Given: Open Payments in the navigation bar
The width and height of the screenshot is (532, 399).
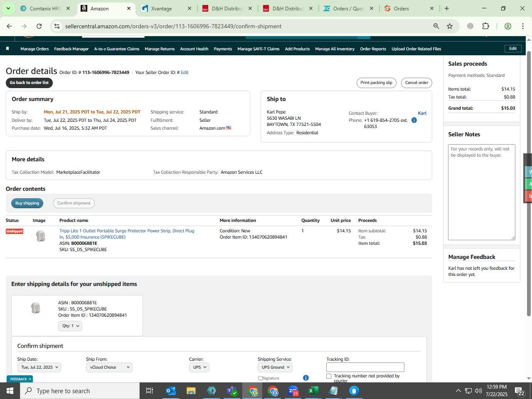Looking at the screenshot, I should (223, 49).
